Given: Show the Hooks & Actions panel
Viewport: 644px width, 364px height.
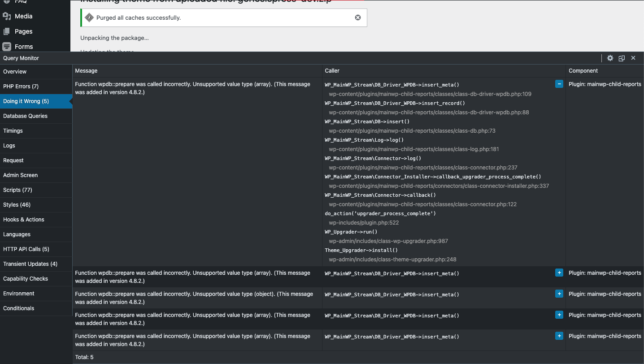Looking at the screenshot, I should 24,220.
